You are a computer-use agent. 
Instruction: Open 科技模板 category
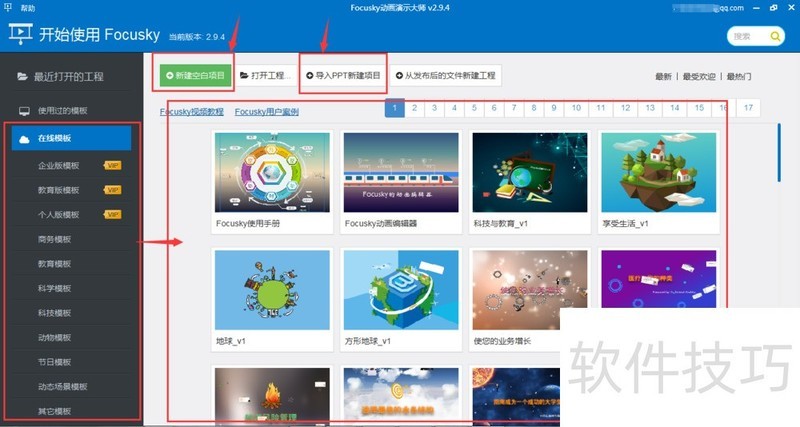55,313
